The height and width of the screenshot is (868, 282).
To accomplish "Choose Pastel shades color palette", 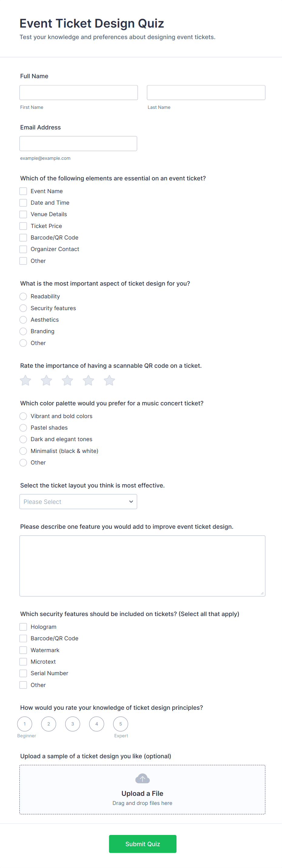I will click(23, 427).
